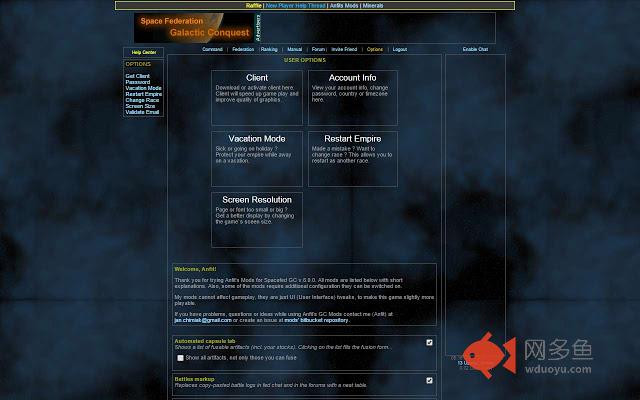Image resolution: width=640 pixels, height=400 pixels.
Task: Open the Client options card
Action: tap(257, 98)
